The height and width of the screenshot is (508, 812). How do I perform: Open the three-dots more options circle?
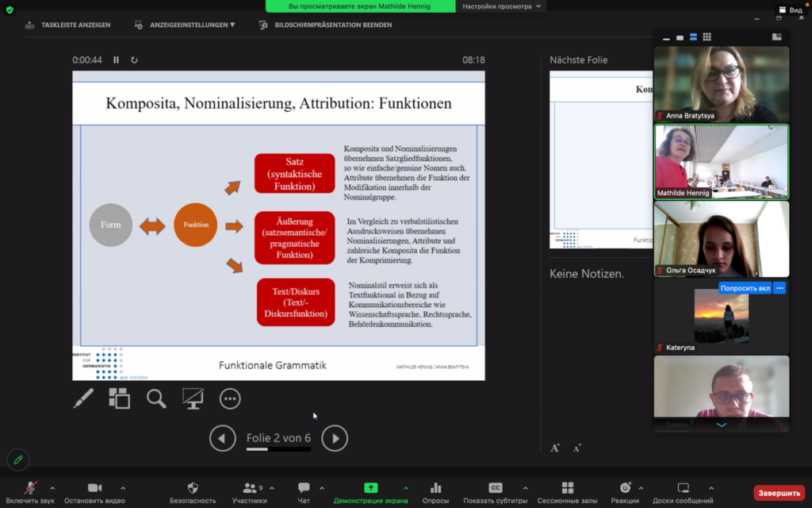click(x=230, y=398)
